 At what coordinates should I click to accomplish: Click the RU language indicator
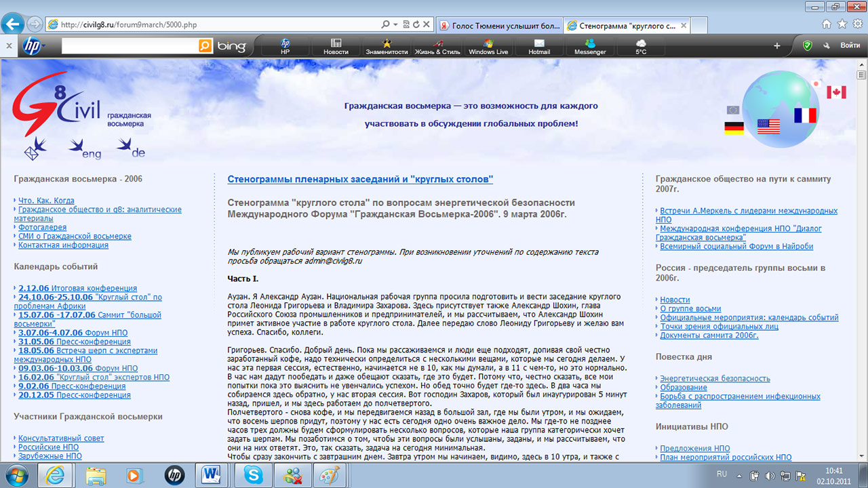(x=722, y=473)
